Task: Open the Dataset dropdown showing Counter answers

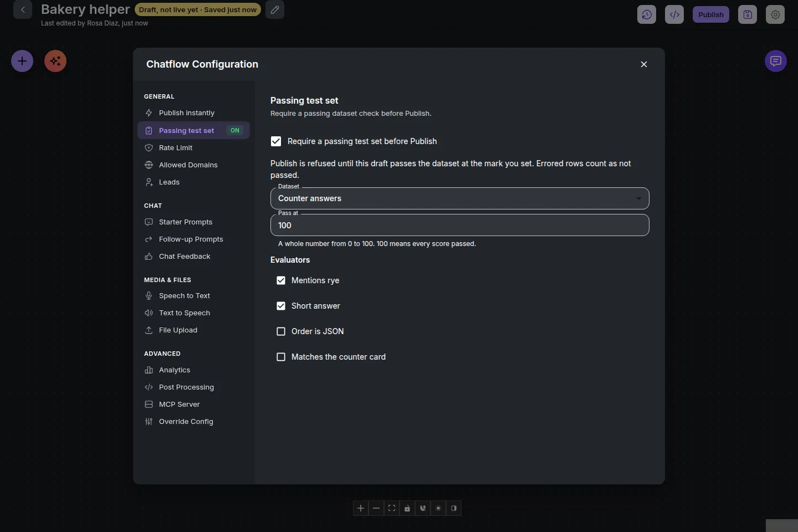Action: click(x=460, y=198)
